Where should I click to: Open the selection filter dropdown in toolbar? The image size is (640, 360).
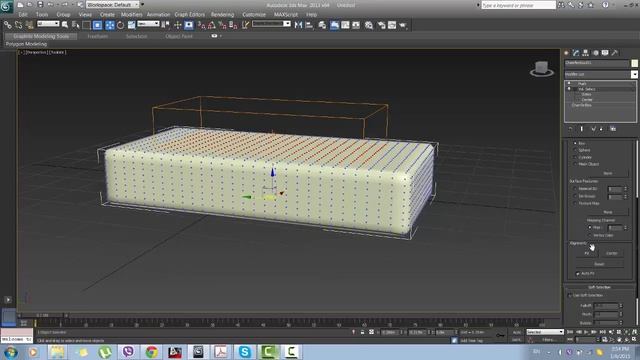[48, 24]
